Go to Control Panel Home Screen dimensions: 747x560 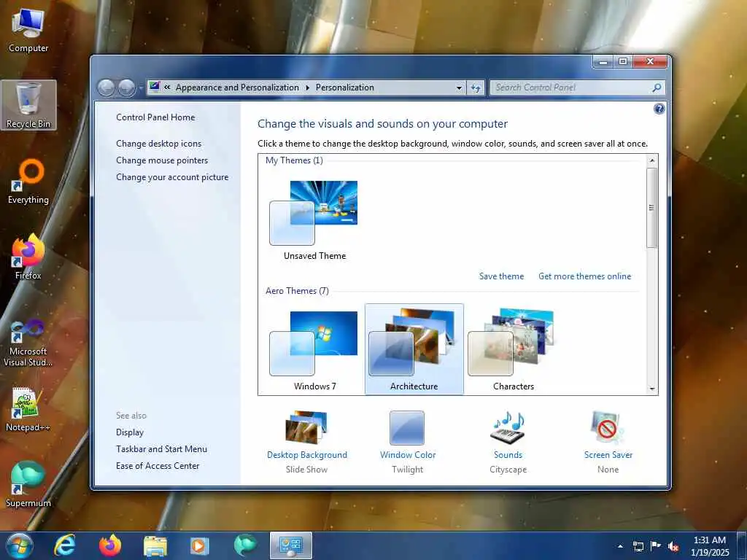tap(155, 117)
